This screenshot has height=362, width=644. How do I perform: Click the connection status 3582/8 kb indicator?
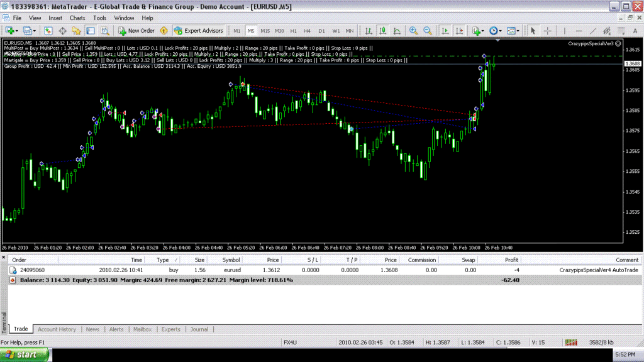601,343
